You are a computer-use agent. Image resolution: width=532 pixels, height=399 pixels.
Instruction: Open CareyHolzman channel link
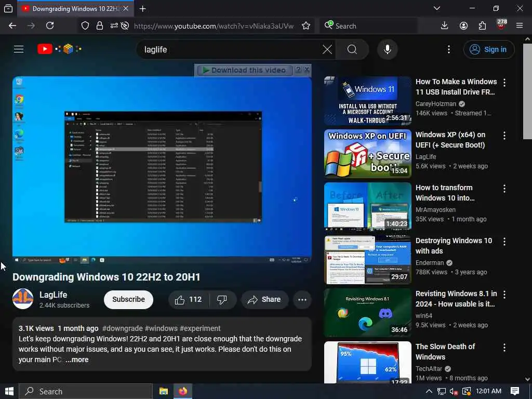(x=436, y=104)
